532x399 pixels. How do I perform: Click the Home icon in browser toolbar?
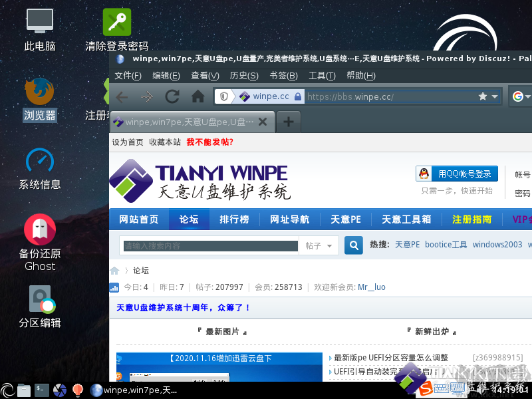197,96
